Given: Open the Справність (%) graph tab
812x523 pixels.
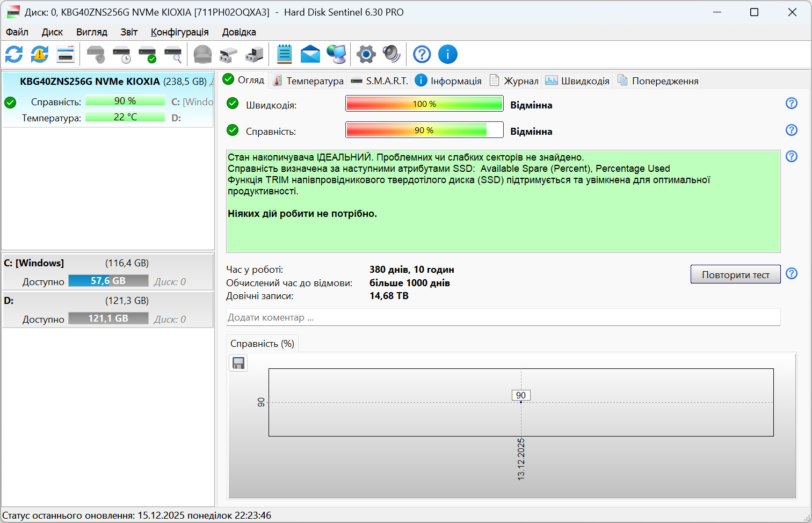Looking at the screenshot, I should pos(262,344).
